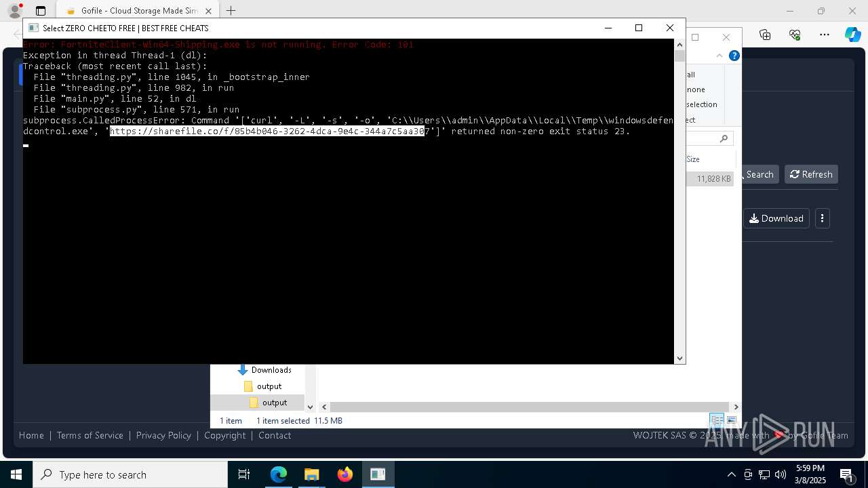The width and height of the screenshot is (868, 488).
Task: Click File Explorer help icon
Action: [734, 56]
